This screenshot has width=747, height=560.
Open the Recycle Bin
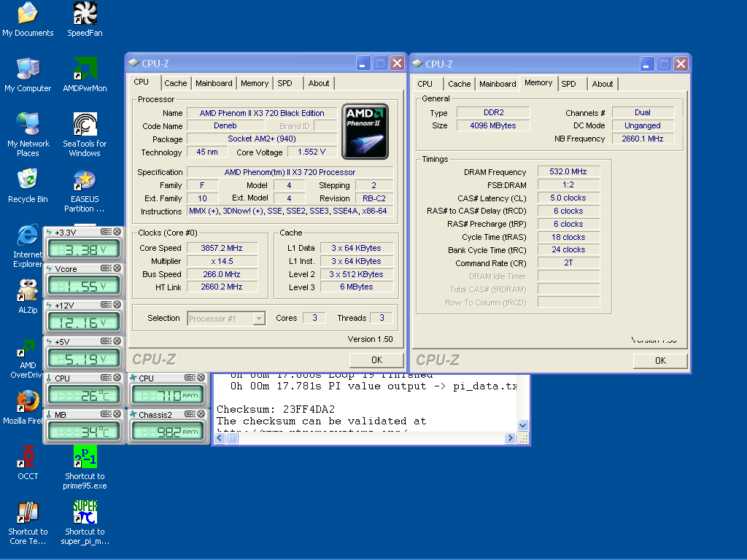(x=28, y=180)
